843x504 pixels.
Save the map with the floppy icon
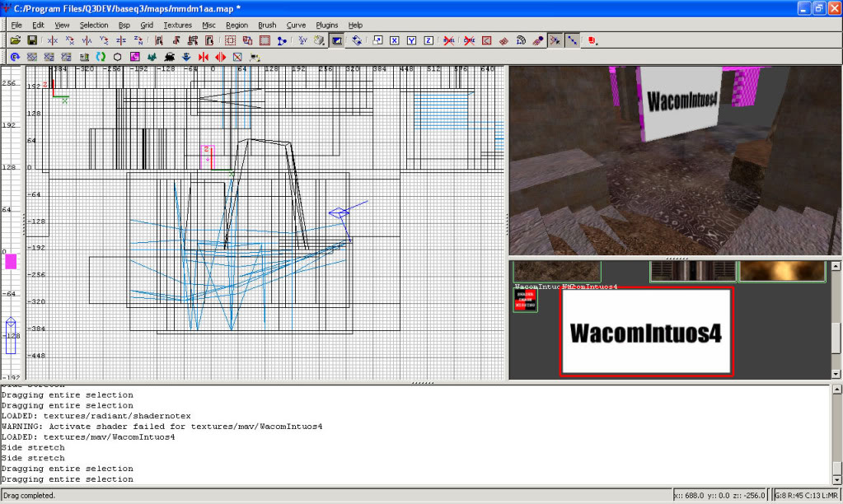coord(32,40)
